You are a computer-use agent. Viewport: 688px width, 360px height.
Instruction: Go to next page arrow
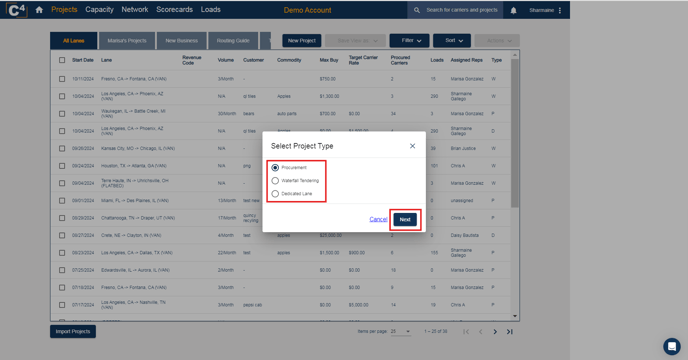click(495, 331)
